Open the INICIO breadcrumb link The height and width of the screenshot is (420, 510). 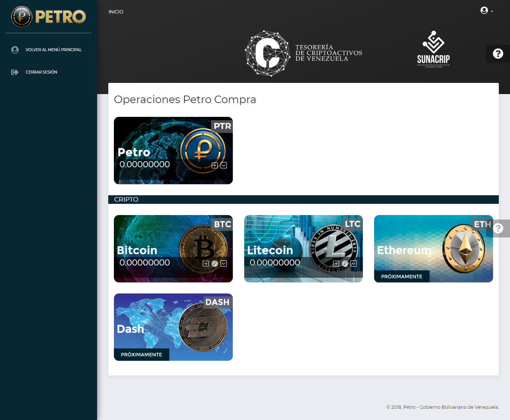(x=116, y=12)
